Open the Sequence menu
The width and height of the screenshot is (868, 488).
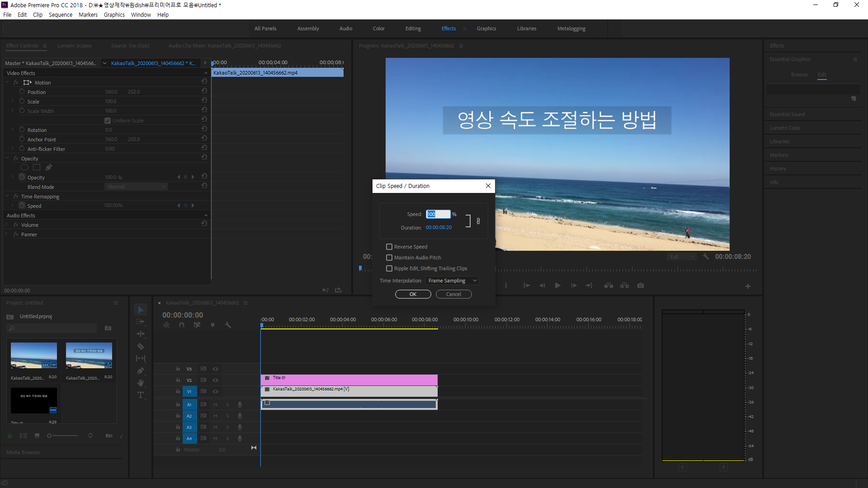pos(60,15)
